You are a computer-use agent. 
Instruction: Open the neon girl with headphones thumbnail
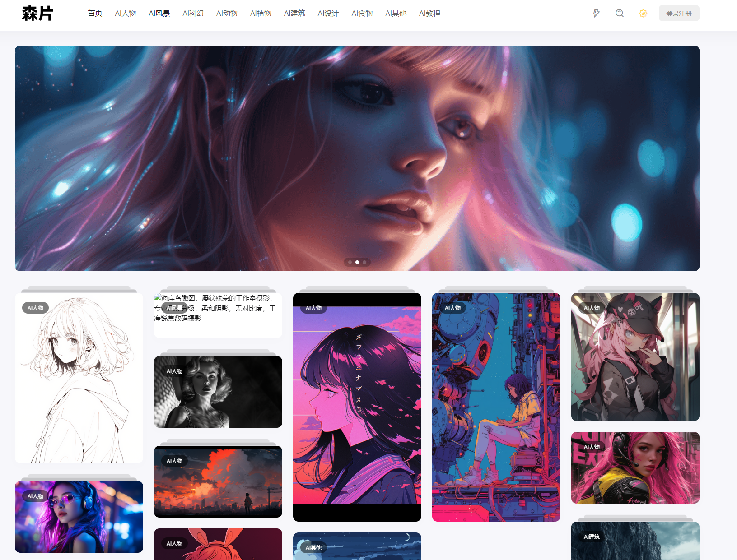tap(79, 517)
